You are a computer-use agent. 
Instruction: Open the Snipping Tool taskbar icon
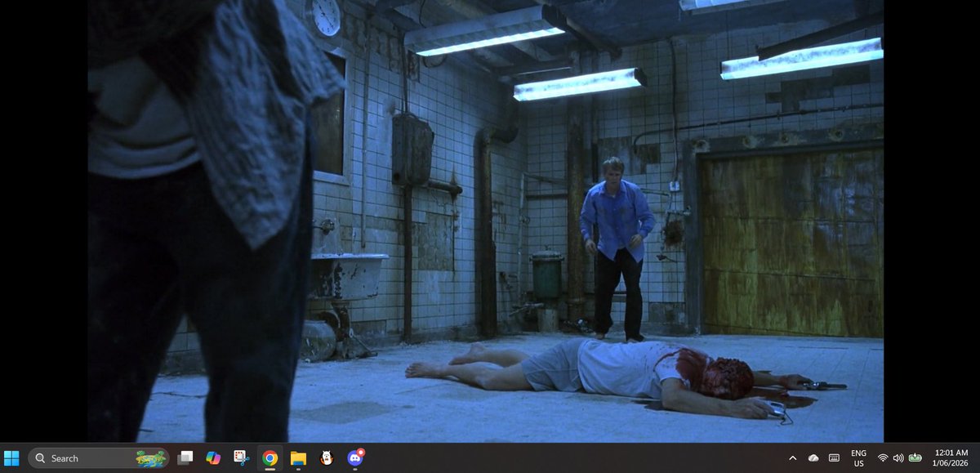click(x=241, y=458)
